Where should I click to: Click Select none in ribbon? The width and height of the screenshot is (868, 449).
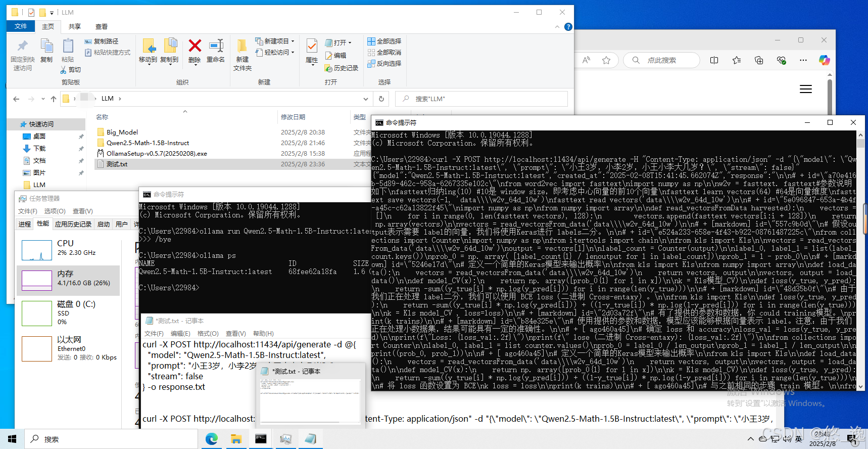384,53
